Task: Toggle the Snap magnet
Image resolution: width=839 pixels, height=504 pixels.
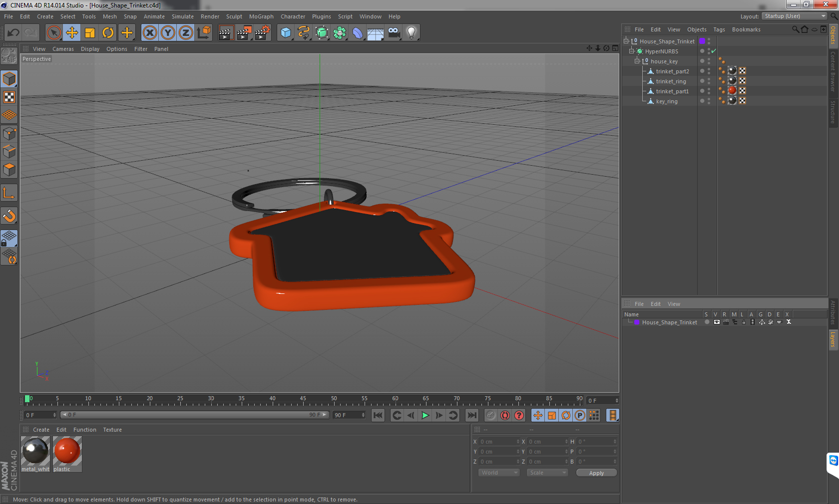Action: 9,216
